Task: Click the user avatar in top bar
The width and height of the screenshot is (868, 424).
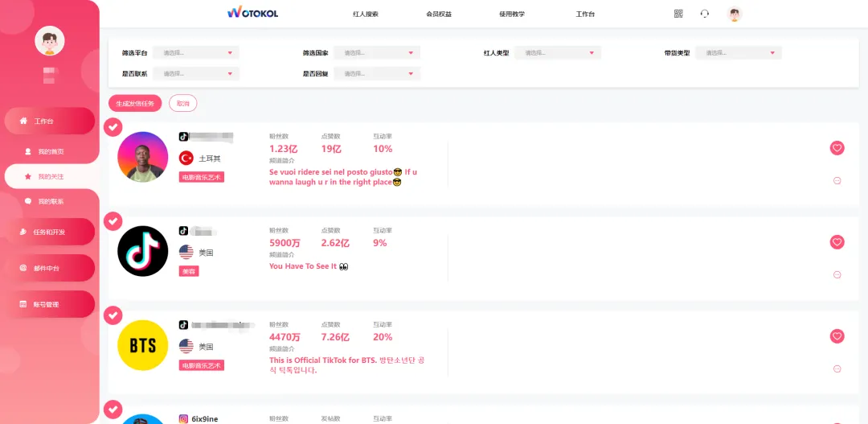Action: tap(735, 14)
